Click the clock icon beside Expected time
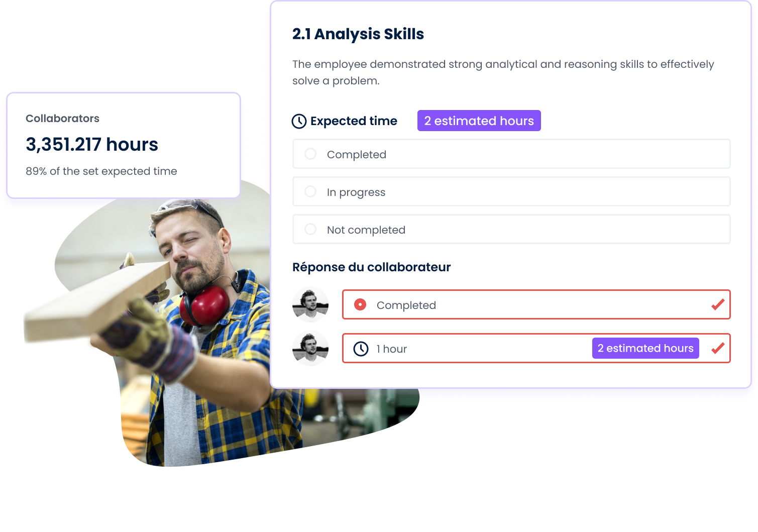 [299, 121]
